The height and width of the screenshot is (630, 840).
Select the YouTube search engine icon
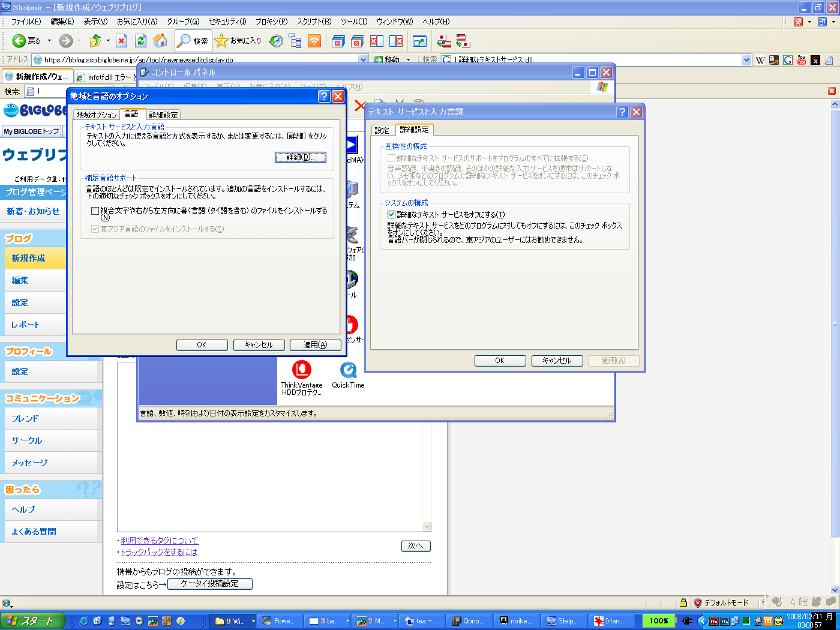click(802, 60)
